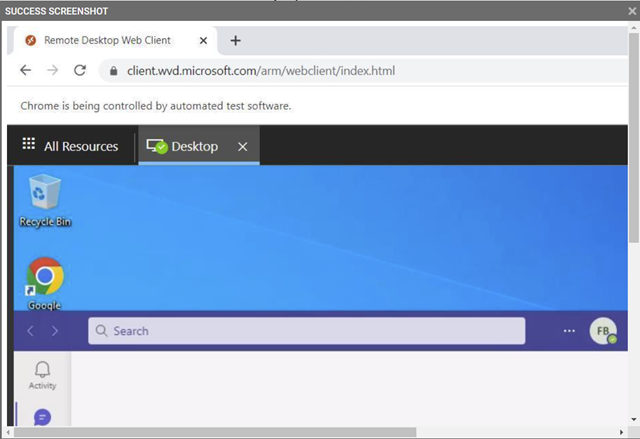Click the horizontal scrollbar thumb
The height and width of the screenshot is (439, 640).
tap(215, 432)
